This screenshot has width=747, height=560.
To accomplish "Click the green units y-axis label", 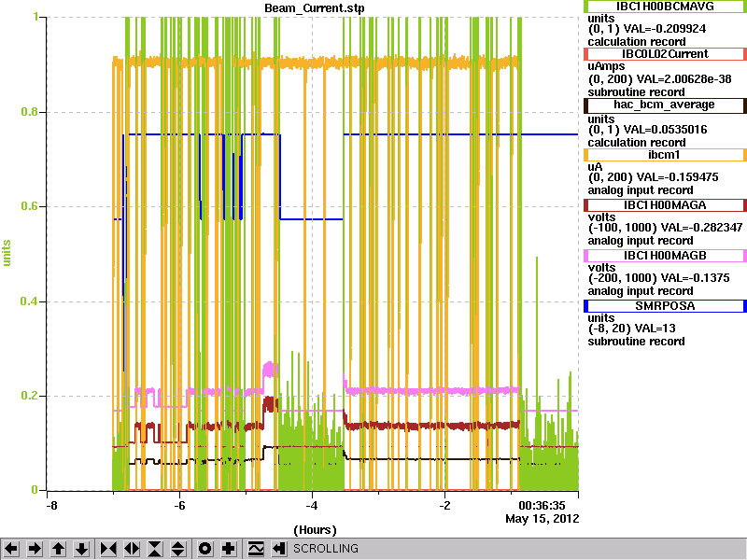I will click(7, 253).
